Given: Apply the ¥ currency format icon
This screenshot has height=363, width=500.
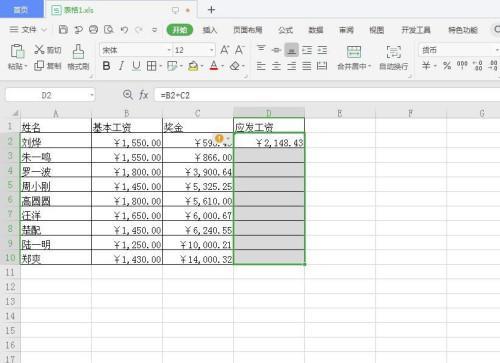Looking at the screenshot, I should pyautogui.click(x=426, y=65).
